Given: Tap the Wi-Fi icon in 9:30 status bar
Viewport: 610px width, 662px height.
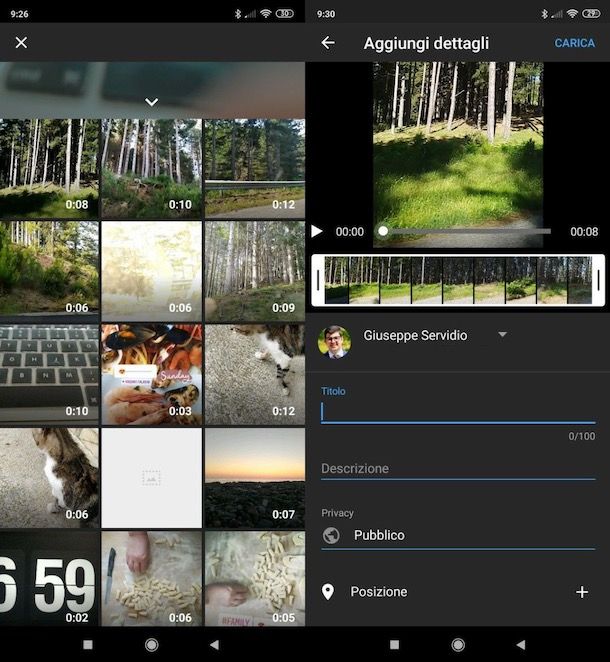Looking at the screenshot, I should 572,14.
